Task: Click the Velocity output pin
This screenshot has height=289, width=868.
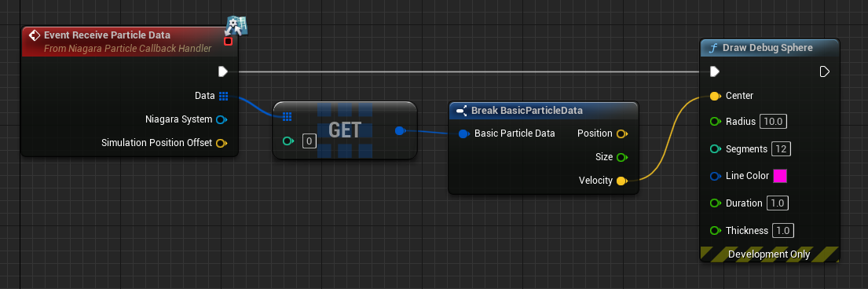Action: tap(622, 181)
